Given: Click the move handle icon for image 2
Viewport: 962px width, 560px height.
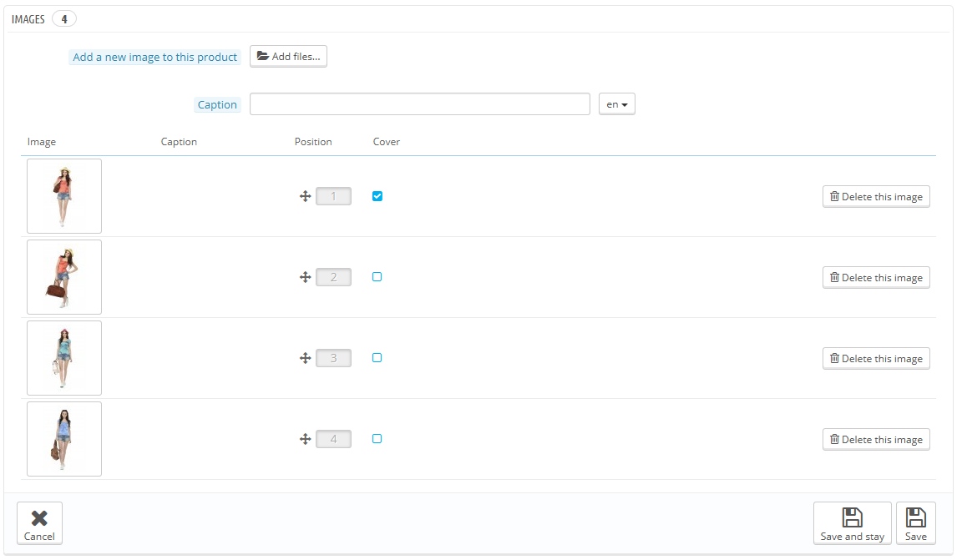Looking at the screenshot, I should [x=305, y=277].
